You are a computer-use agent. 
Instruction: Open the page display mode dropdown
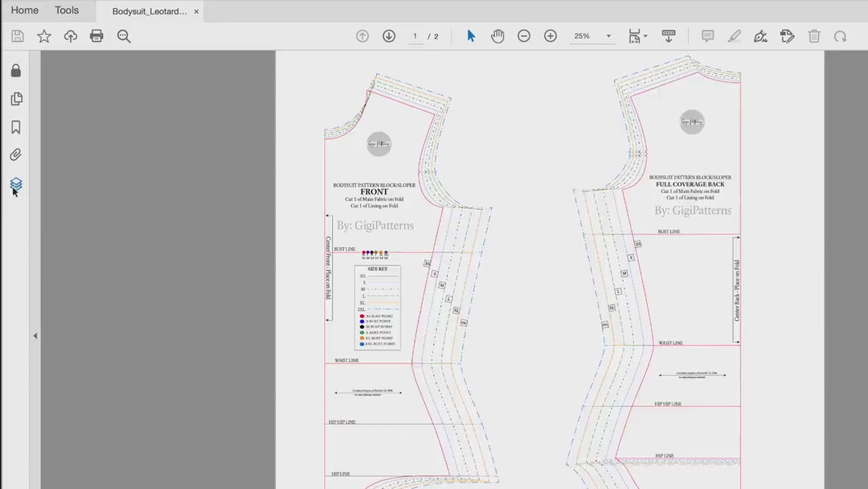click(x=637, y=35)
